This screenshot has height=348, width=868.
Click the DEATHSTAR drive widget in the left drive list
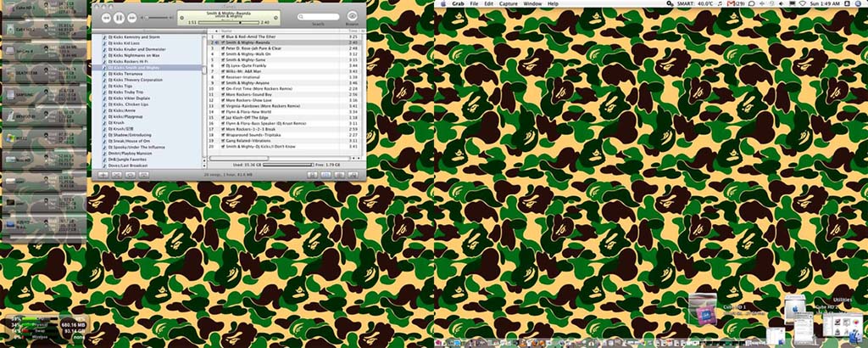[x=44, y=73]
